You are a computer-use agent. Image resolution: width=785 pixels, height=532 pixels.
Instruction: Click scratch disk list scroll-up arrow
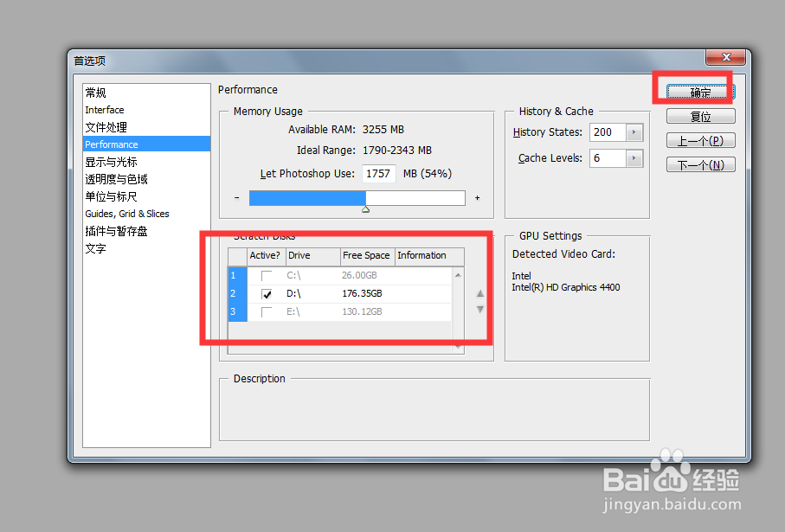[458, 275]
